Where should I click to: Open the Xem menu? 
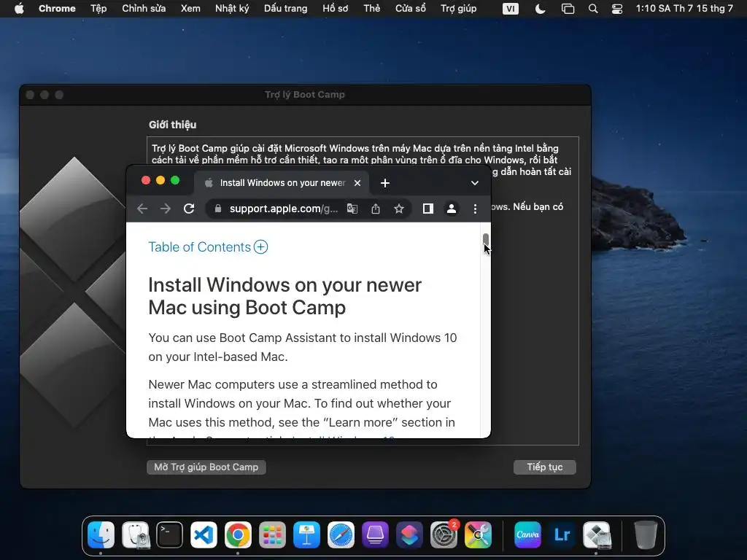click(190, 9)
